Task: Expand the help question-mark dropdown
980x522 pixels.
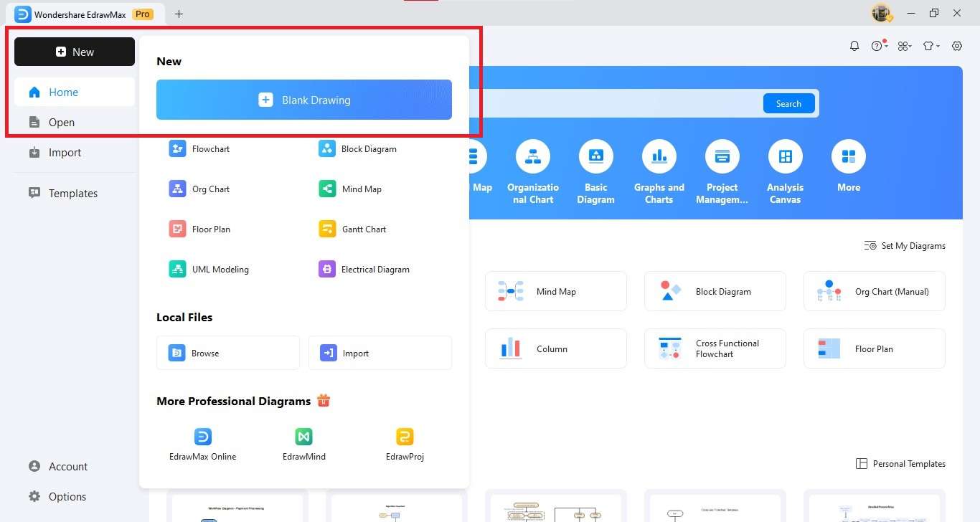Action: tap(879, 45)
